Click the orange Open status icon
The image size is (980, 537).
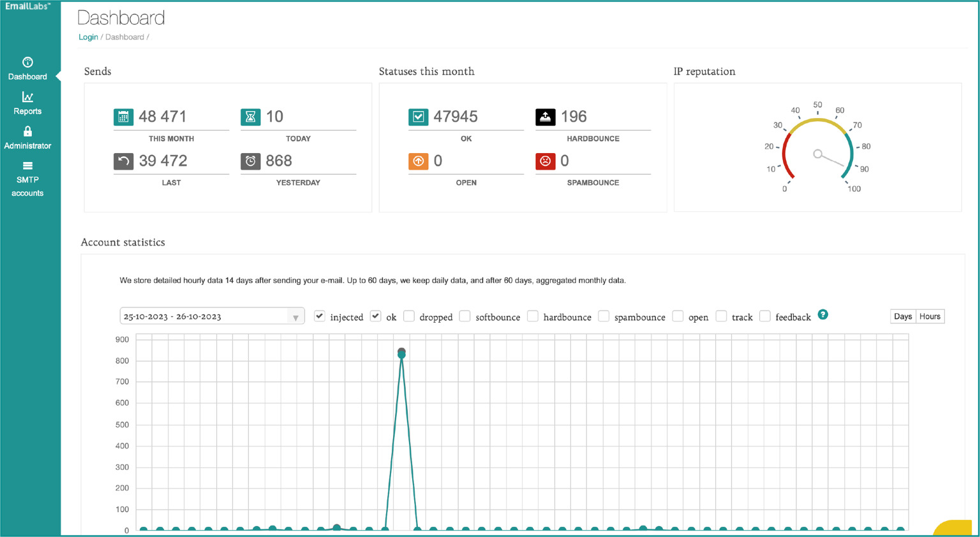pos(418,161)
